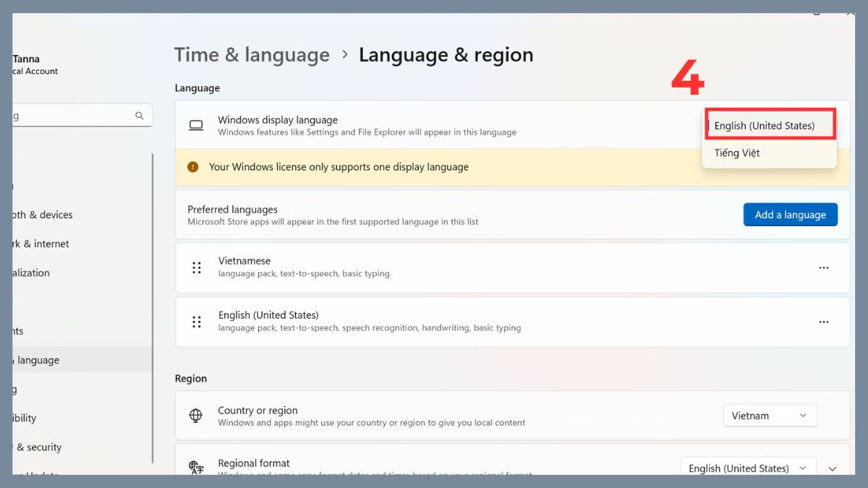Click the drag handle for Vietnamese language
This screenshot has width=868, height=488.
tap(197, 267)
